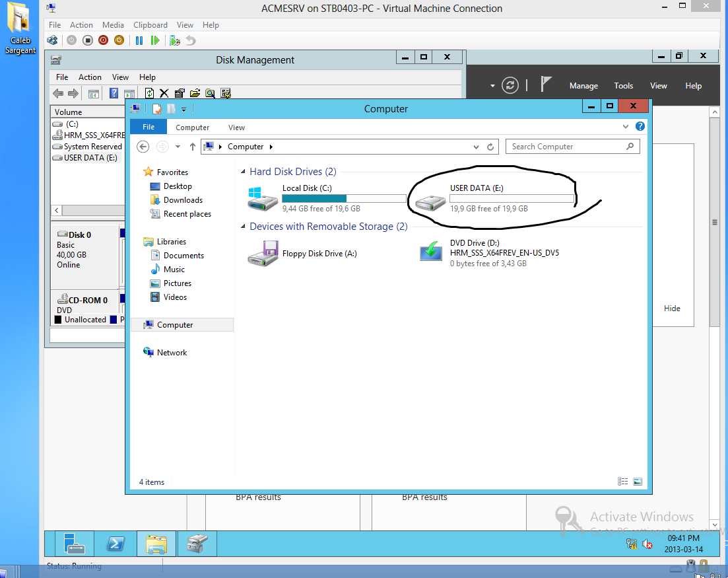Click the magnifier Explore icon in Disk Management
The height and width of the screenshot is (578, 728).
pyautogui.click(x=210, y=93)
